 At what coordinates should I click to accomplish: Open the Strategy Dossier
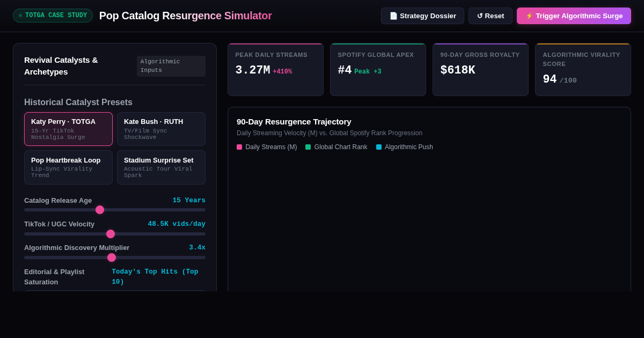[422, 16]
